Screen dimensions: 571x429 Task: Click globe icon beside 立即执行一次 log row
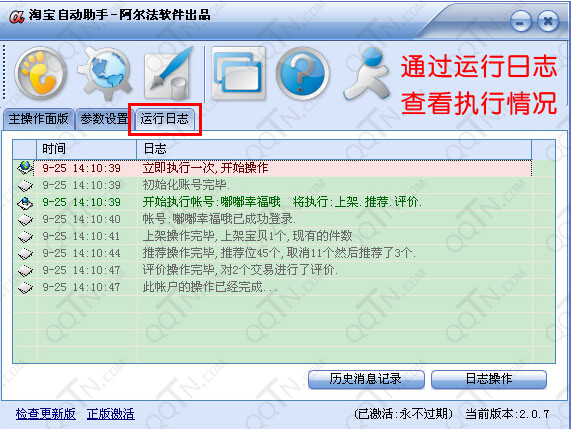click(25, 168)
